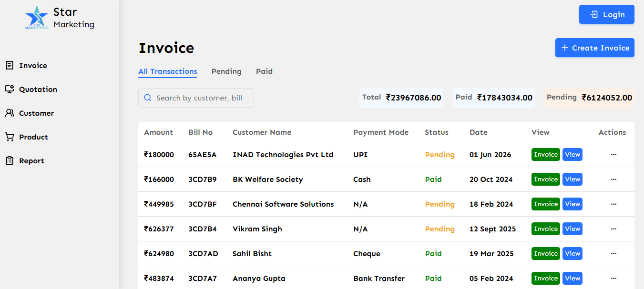The height and width of the screenshot is (289, 644).
Task: Click View for Ananya Gupta row
Action: [572, 279]
